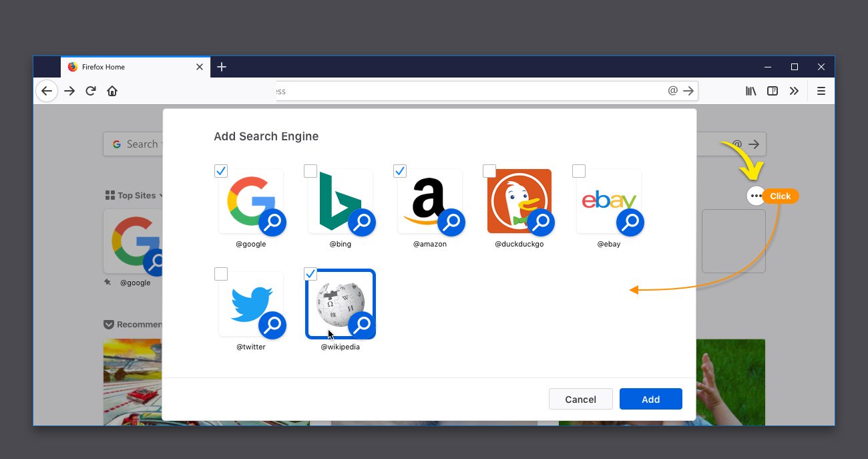Click the @amazon search engine icon
This screenshot has height=459, width=868.
[430, 200]
